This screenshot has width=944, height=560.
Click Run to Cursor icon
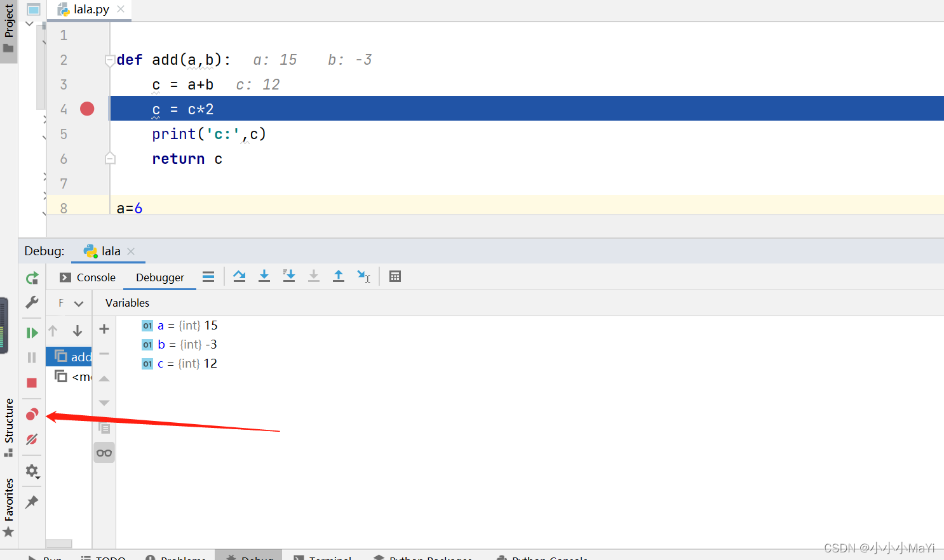tap(363, 276)
